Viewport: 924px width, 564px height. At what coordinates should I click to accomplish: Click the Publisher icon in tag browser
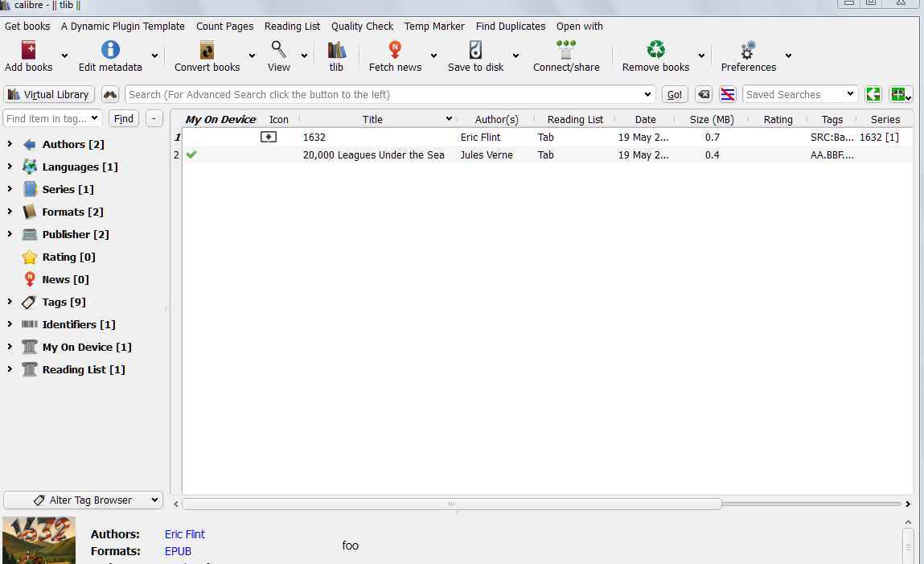click(30, 235)
